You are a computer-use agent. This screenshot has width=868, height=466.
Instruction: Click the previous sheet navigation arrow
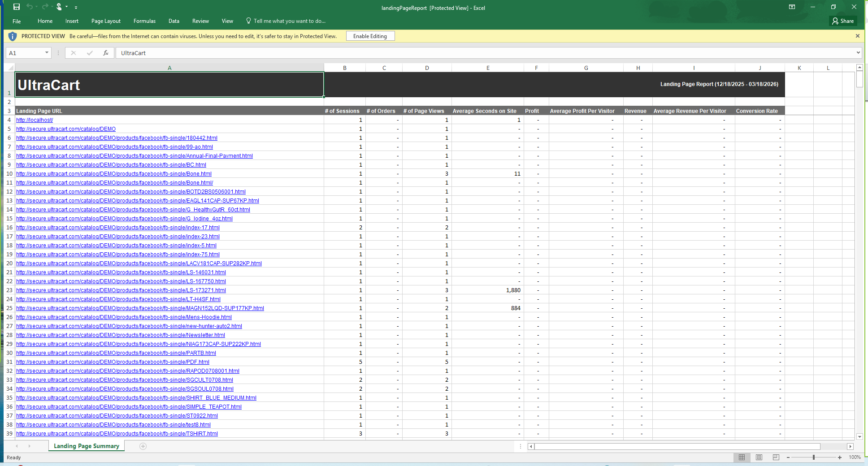click(17, 446)
